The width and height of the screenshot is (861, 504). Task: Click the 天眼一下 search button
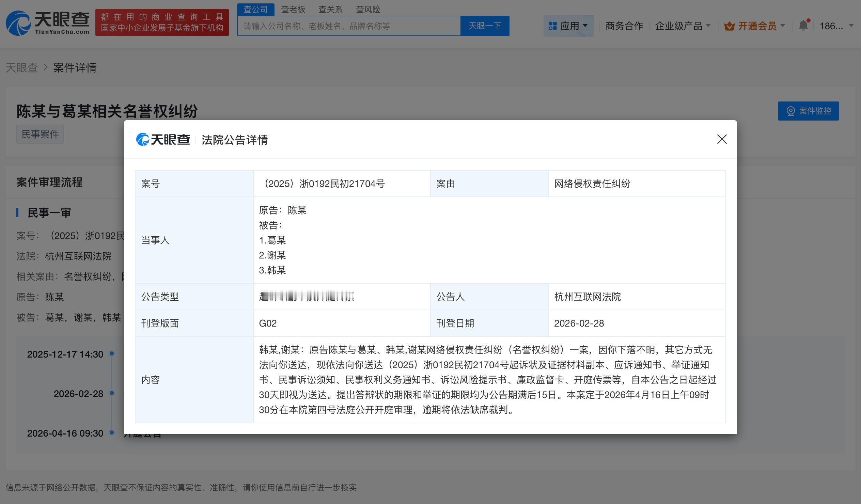(485, 25)
